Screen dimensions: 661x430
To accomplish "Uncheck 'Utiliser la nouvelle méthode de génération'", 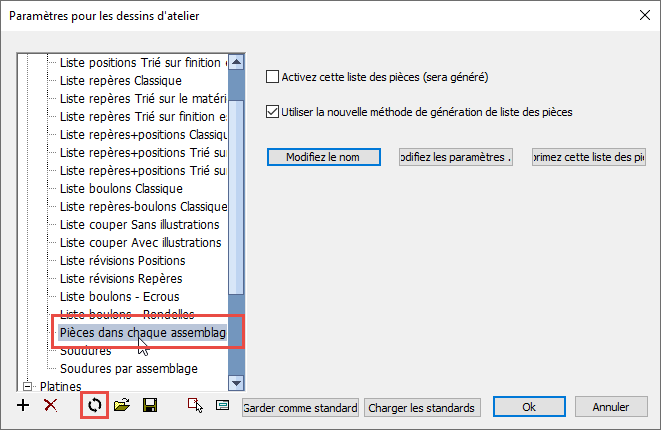I will 272,112.
